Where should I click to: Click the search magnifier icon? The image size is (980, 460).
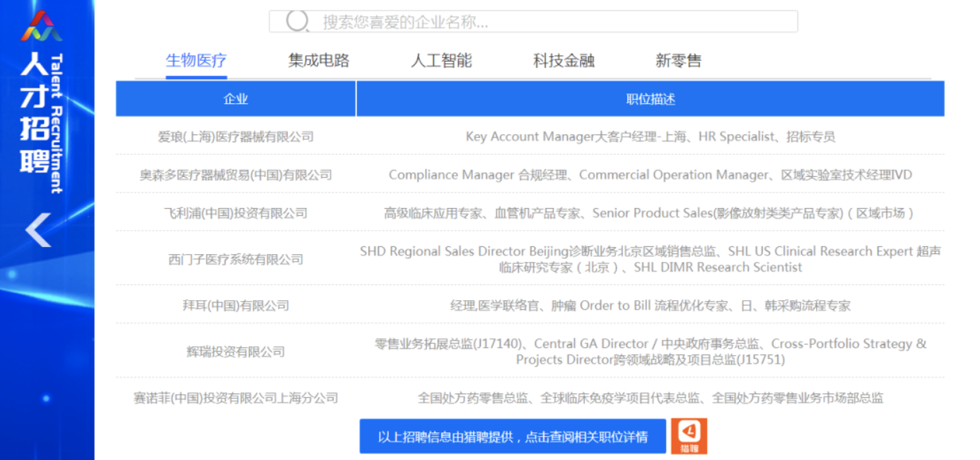[297, 21]
